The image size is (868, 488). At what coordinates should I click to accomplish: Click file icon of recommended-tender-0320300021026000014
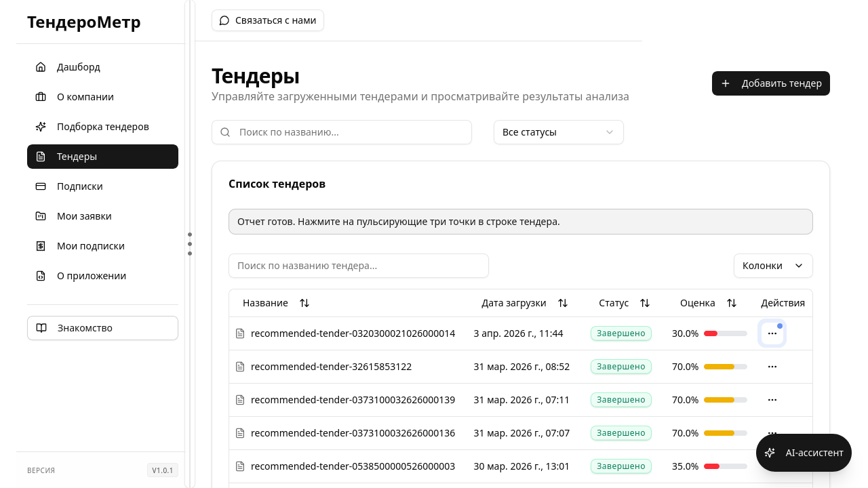tap(239, 333)
